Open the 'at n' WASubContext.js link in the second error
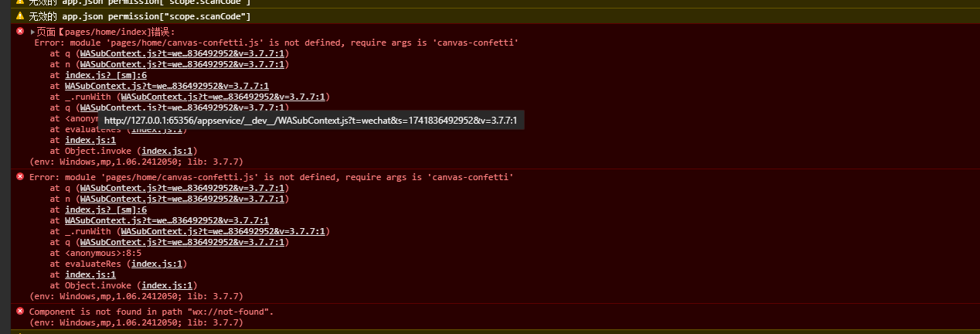980x334 pixels. 182,199
